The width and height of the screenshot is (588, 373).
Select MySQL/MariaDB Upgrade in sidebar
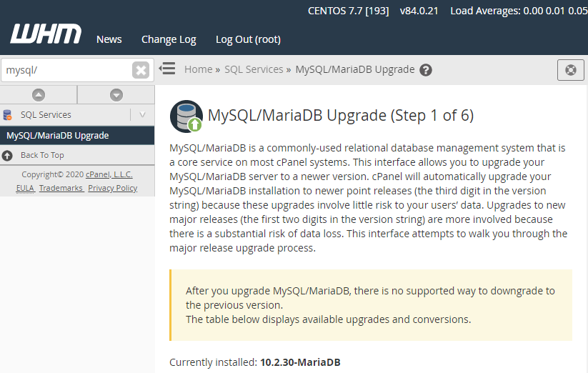77,135
